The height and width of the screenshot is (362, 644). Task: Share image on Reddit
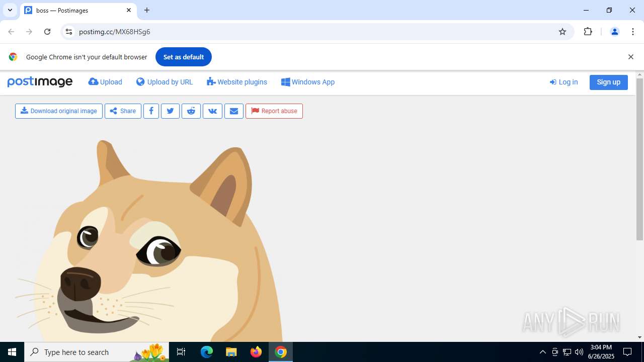click(x=191, y=111)
